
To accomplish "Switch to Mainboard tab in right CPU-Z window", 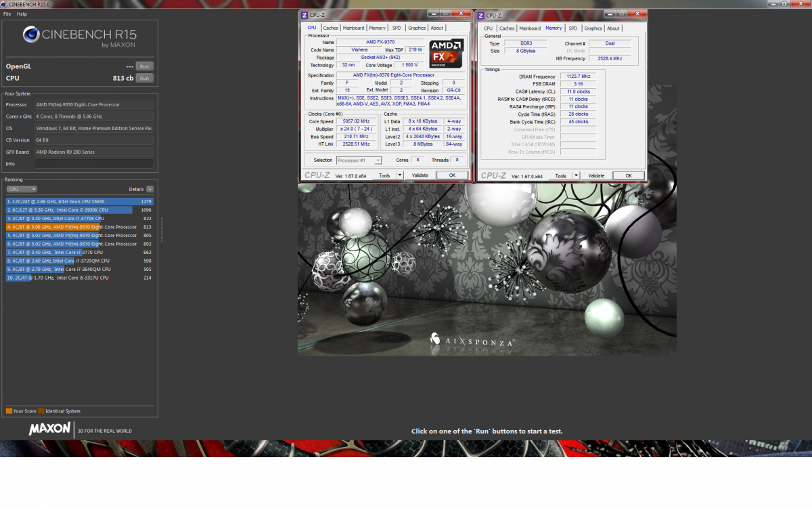I will coord(530,28).
